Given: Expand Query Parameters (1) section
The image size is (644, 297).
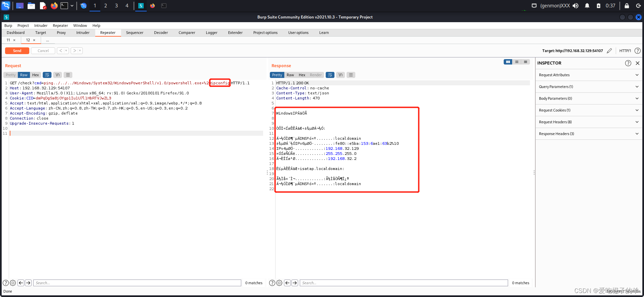Looking at the screenshot, I should pyautogui.click(x=589, y=87).
